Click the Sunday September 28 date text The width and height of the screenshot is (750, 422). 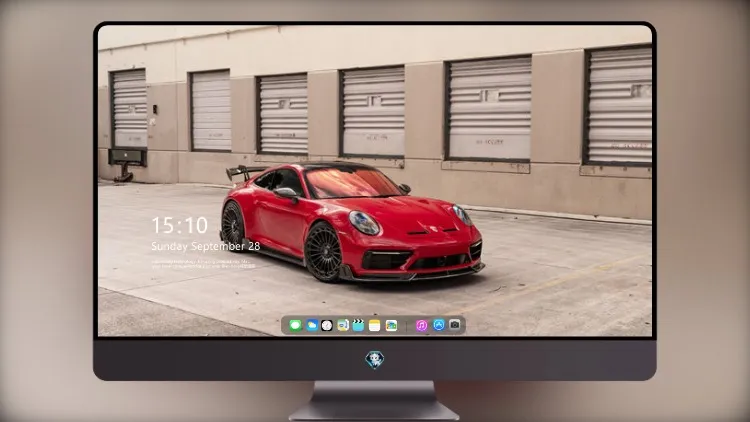pos(206,246)
